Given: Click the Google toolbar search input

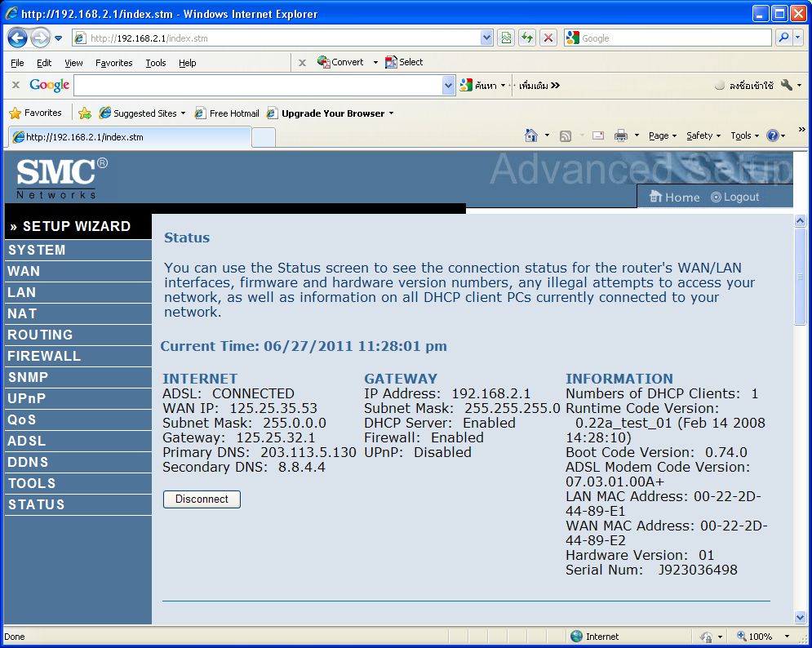Looking at the screenshot, I should point(259,86).
